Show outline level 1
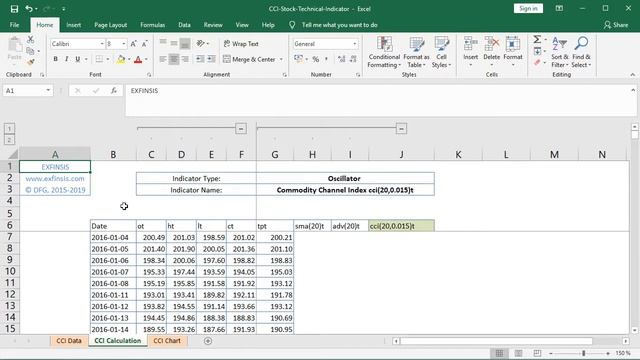The height and width of the screenshot is (360, 640). coord(9,129)
